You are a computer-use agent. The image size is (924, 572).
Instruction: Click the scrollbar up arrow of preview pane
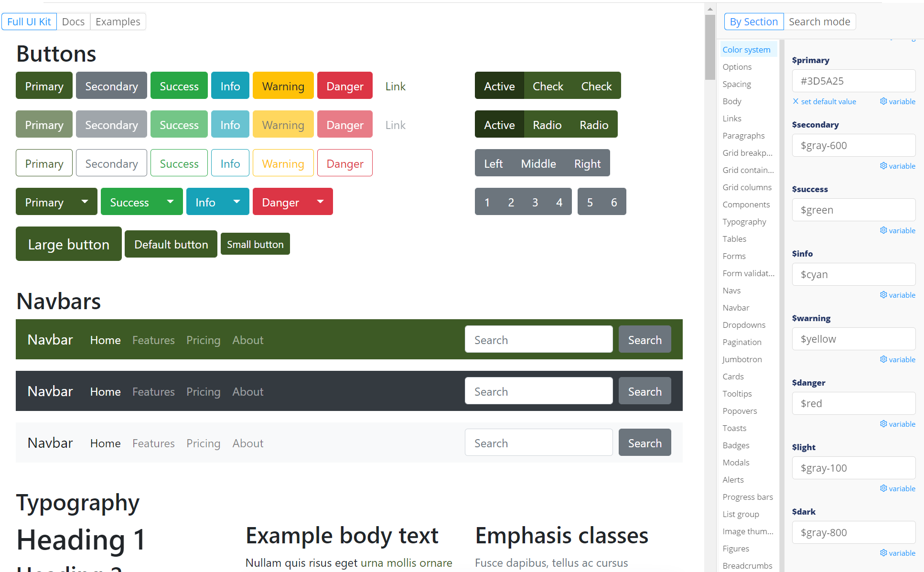point(710,9)
